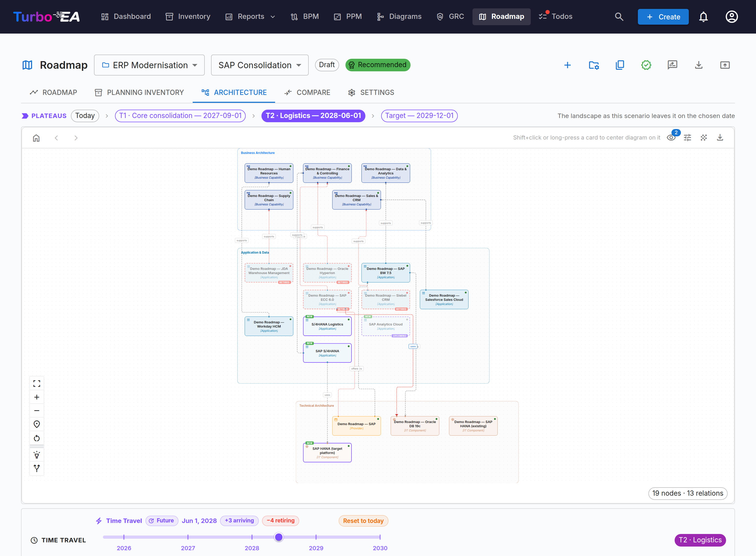Click the scatter dots layout icon
Image resolution: width=756 pixels, height=556 pixels.
pos(704,138)
